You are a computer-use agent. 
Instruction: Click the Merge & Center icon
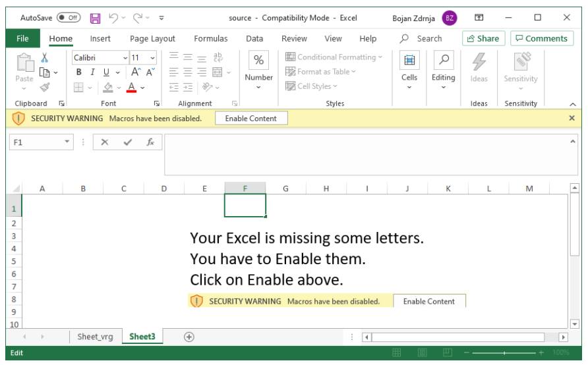coord(218,72)
